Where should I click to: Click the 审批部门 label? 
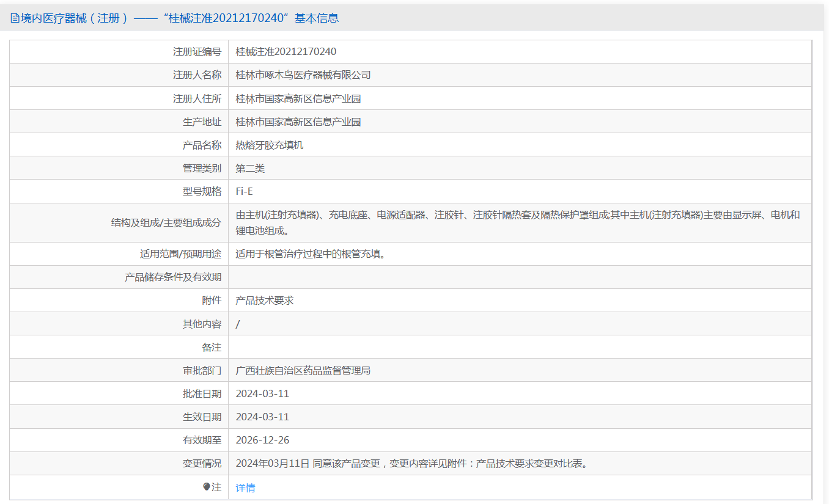pos(202,370)
